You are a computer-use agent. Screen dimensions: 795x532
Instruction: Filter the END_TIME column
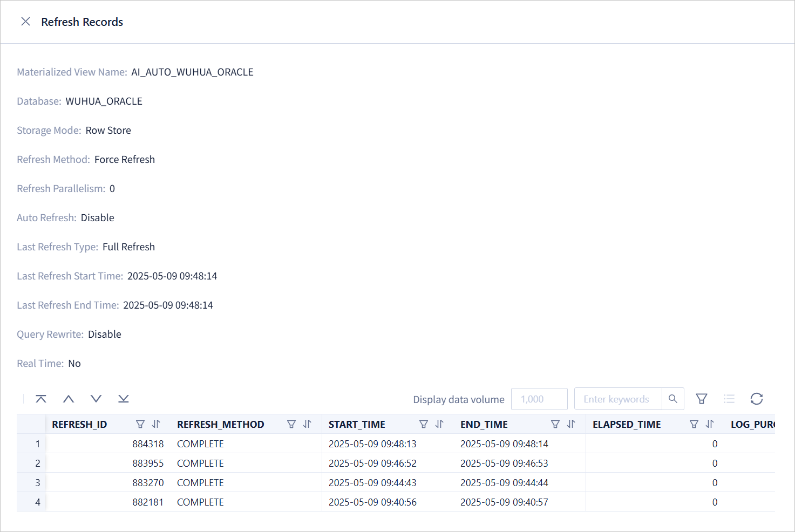555,424
